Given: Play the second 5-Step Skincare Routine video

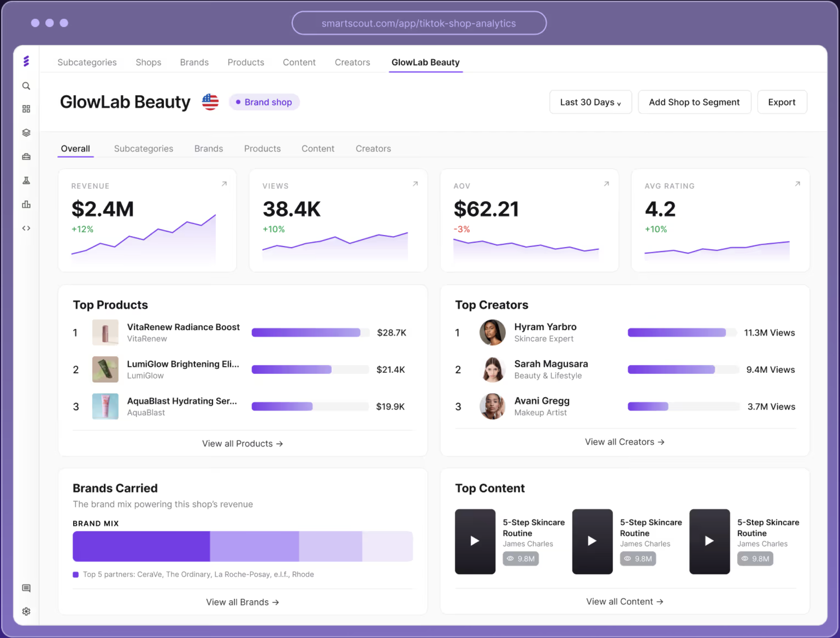Looking at the screenshot, I should coord(592,541).
